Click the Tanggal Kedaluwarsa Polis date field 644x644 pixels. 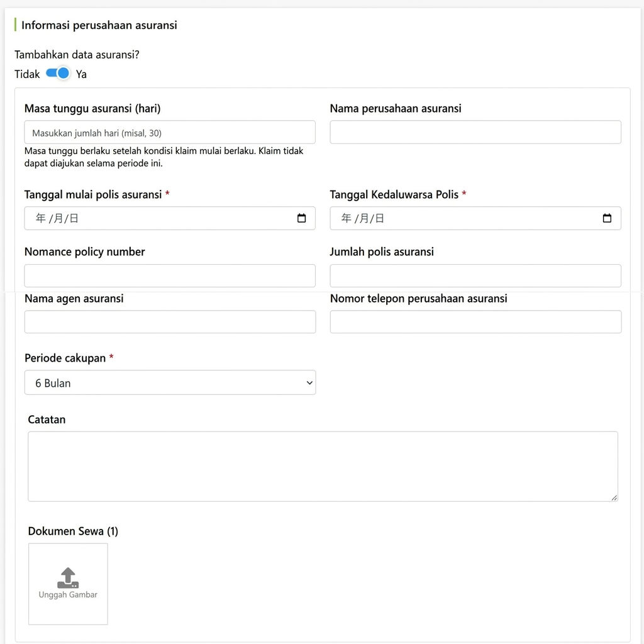pos(475,218)
